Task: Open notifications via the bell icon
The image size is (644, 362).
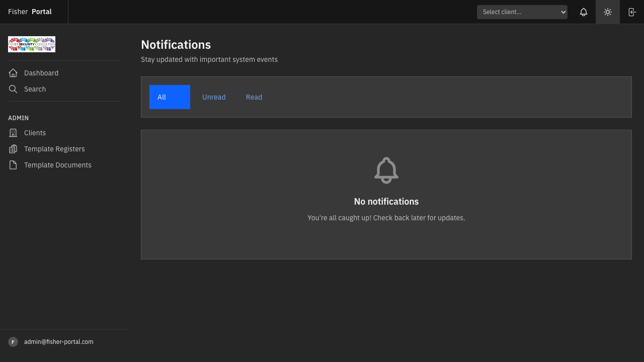Action: pyautogui.click(x=584, y=12)
